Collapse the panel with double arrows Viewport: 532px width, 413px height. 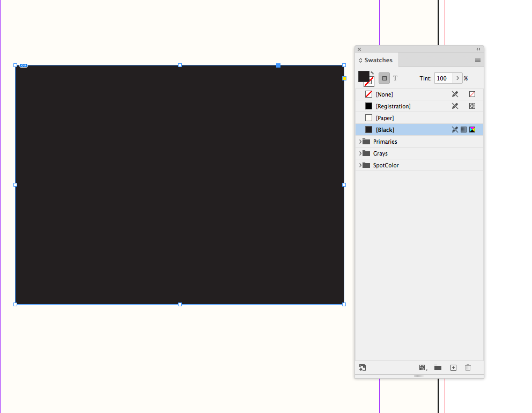478,49
